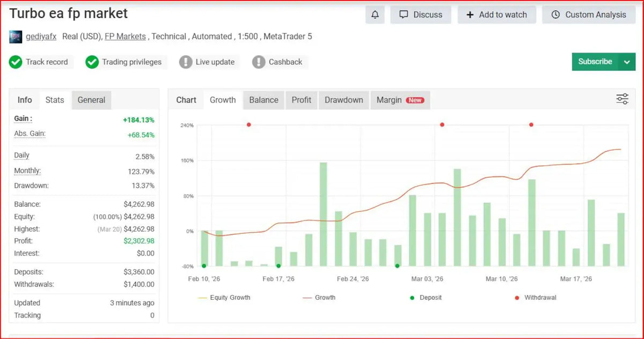Open the Margin tab marked New

pyautogui.click(x=400, y=100)
